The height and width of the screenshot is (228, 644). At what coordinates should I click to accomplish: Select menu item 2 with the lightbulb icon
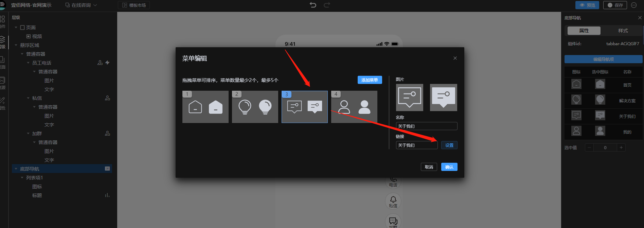point(255,107)
